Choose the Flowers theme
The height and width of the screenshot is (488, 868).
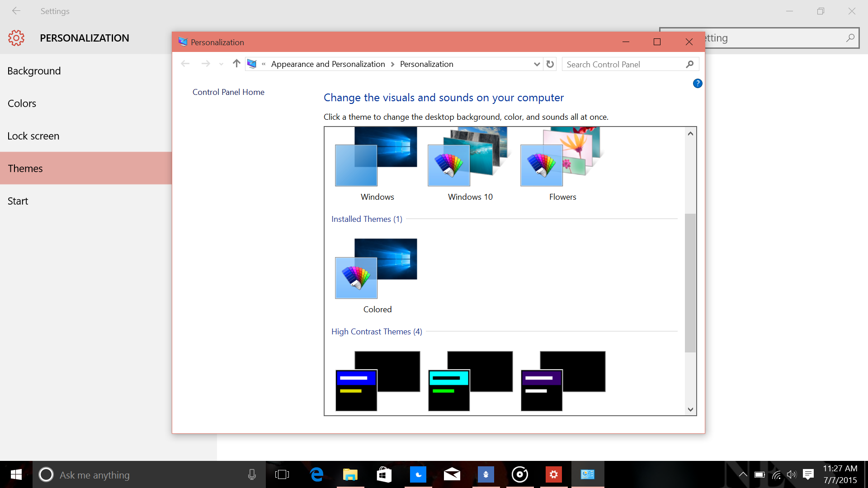pyautogui.click(x=562, y=157)
